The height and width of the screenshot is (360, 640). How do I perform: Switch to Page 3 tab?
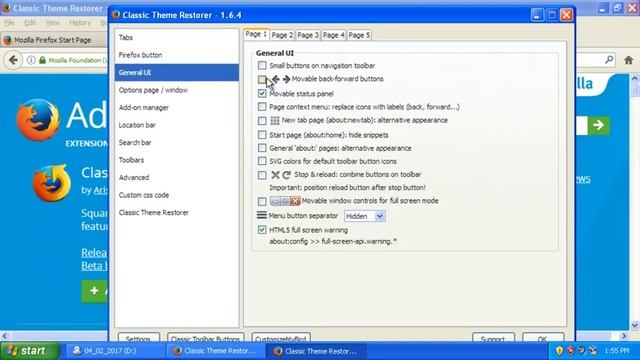[308, 35]
